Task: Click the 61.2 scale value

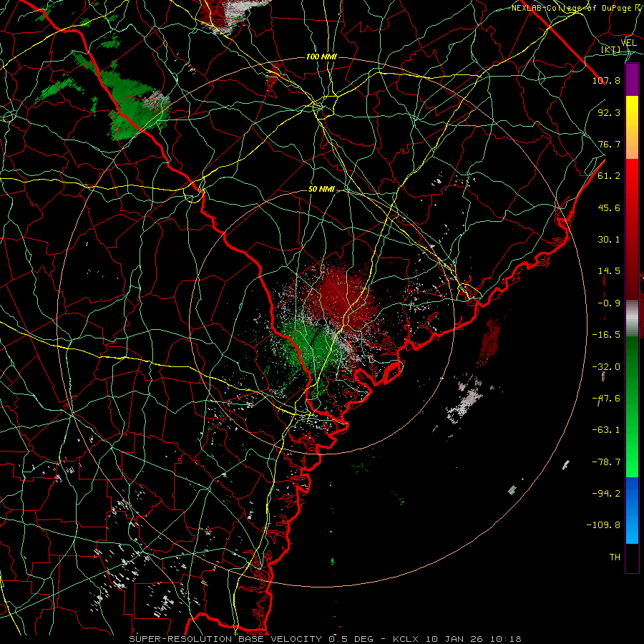Action: click(x=609, y=176)
